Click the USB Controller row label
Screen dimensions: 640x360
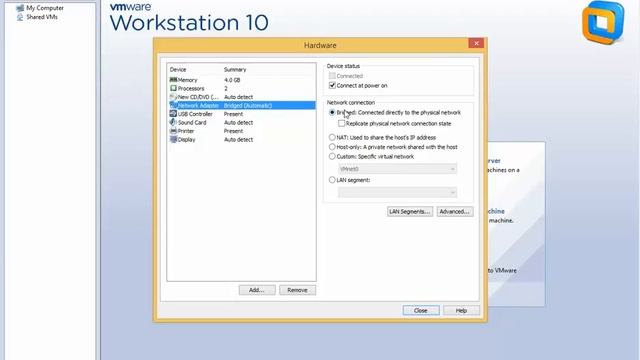195,114
